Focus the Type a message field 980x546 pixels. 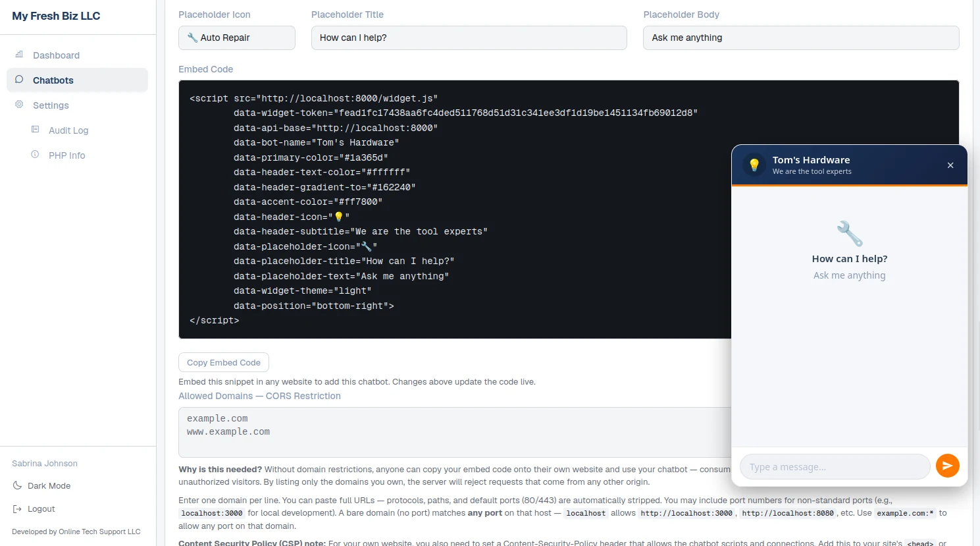coord(835,467)
